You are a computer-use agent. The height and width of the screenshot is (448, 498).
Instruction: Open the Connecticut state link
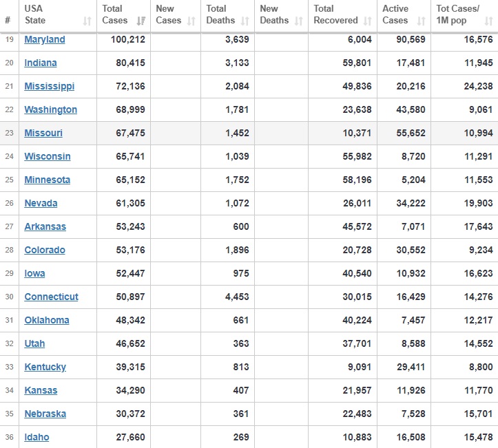pyautogui.click(x=52, y=297)
